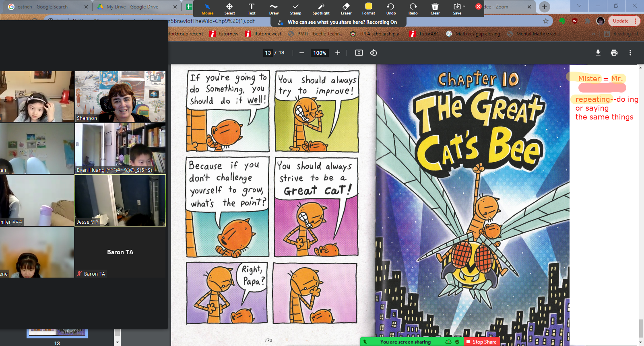Zoom in the PDF page
The height and width of the screenshot is (346, 644).
tap(338, 53)
